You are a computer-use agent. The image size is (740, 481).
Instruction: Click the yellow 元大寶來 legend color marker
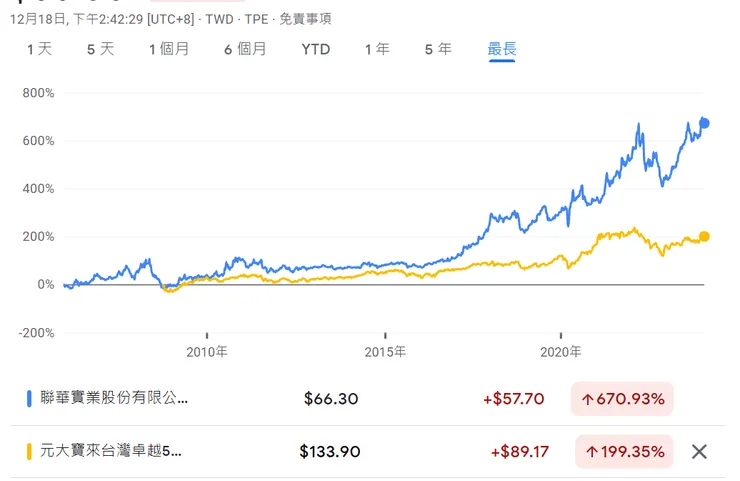pos(29,451)
